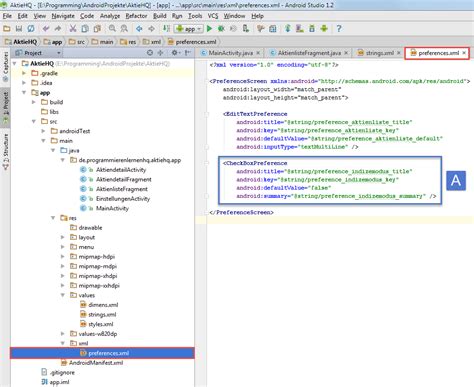Click the Find magnifier icon
This screenshot has width=474, height=387.
112,29
